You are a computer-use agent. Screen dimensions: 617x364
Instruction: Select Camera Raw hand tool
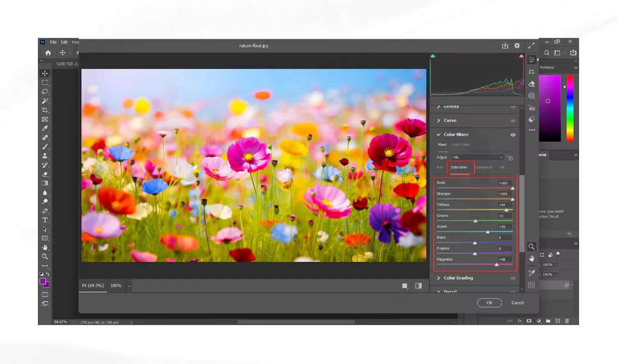[532, 259]
